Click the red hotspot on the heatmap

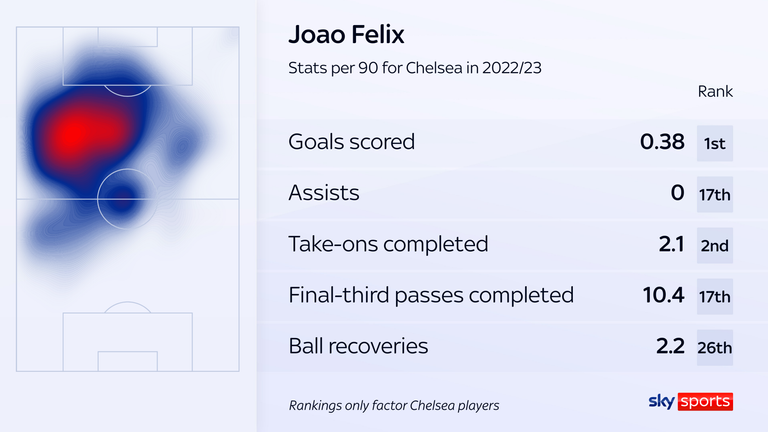[75, 132]
